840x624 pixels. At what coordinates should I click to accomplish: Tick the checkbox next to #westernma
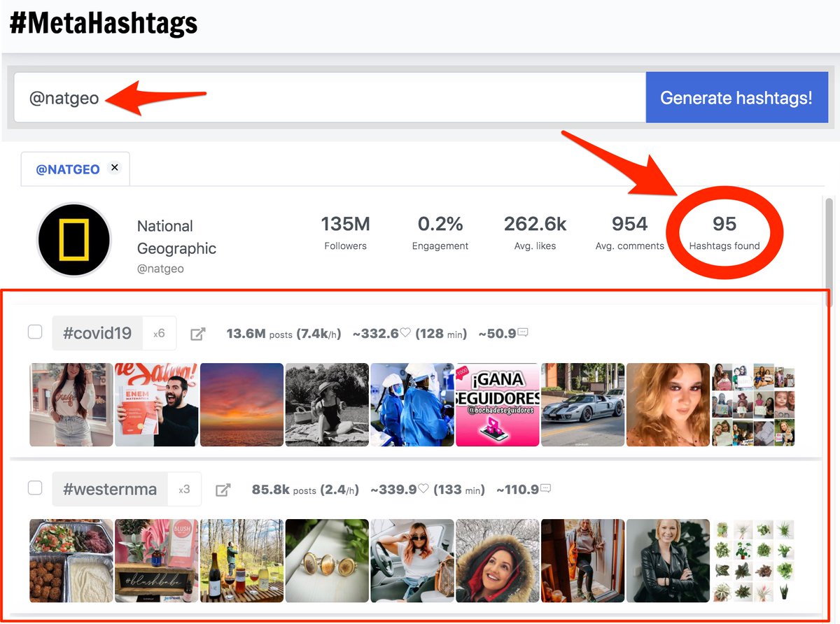(35, 488)
